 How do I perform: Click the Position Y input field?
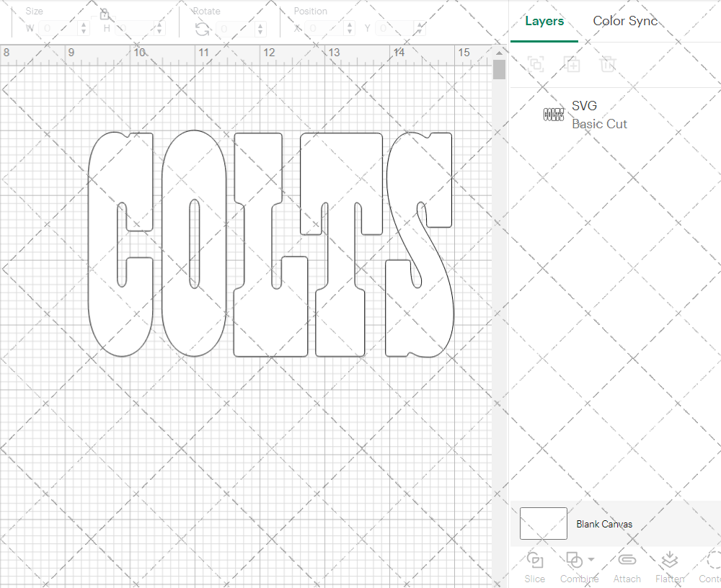395,29
